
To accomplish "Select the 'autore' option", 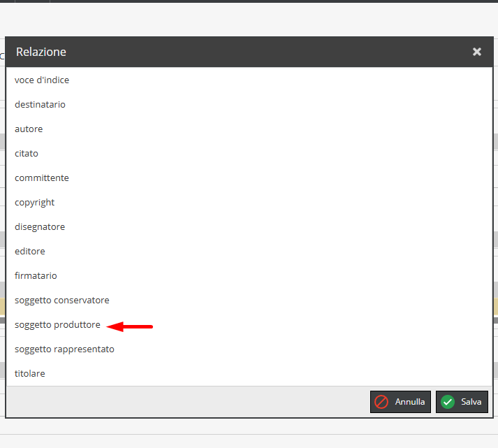I will click(x=29, y=129).
